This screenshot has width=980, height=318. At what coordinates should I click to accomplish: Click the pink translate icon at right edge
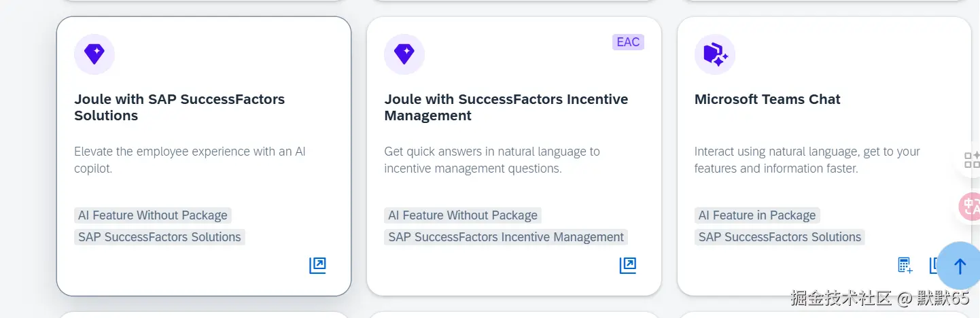pyautogui.click(x=970, y=207)
